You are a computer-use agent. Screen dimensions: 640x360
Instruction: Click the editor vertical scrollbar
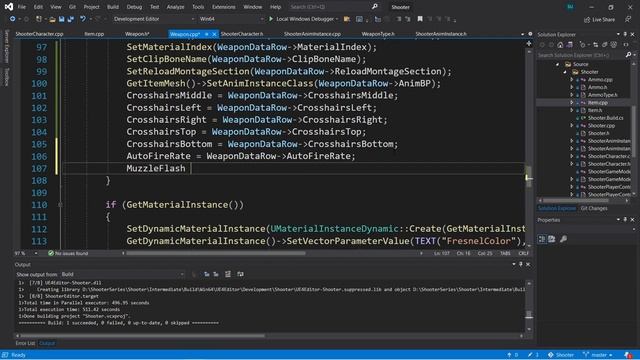[x=529, y=147]
